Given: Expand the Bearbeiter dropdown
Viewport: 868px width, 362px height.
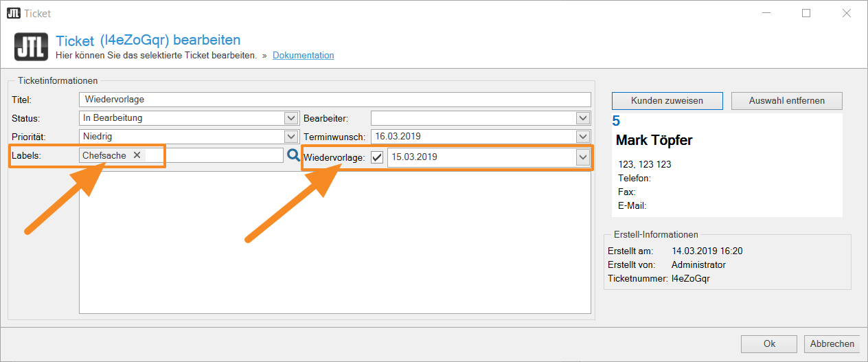Looking at the screenshot, I should pyautogui.click(x=583, y=118).
